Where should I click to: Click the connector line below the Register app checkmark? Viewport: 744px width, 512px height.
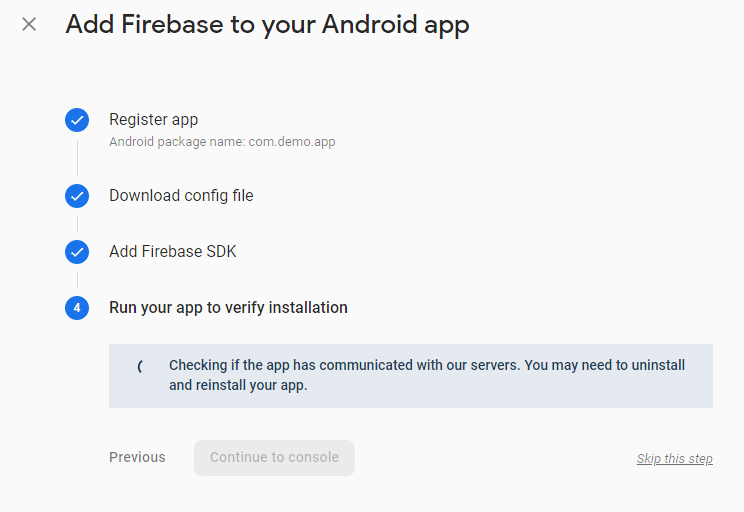[x=77, y=157]
